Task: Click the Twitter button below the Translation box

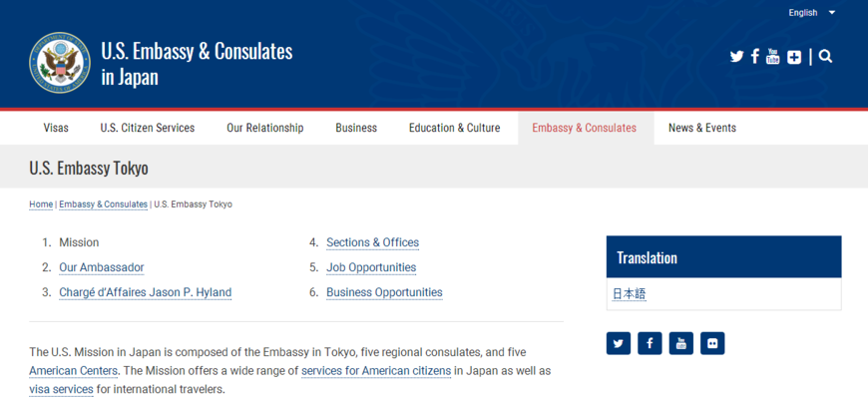Action: 619,343
